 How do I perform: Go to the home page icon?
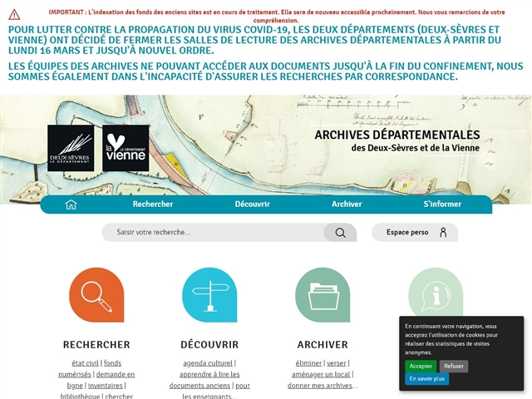coord(71,204)
